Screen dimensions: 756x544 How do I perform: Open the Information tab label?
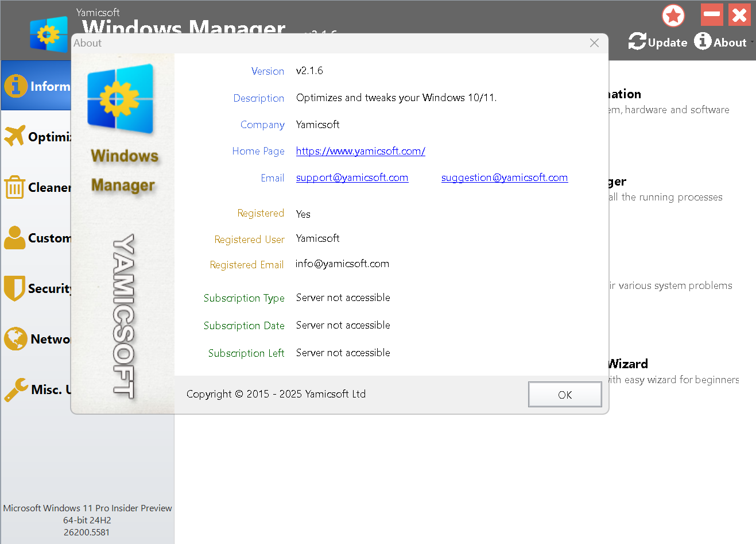[51, 86]
